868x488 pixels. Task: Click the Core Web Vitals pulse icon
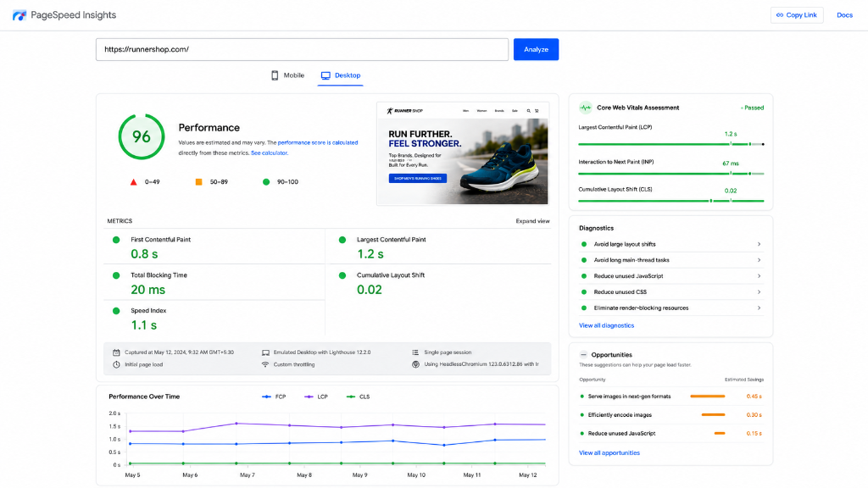coord(585,108)
